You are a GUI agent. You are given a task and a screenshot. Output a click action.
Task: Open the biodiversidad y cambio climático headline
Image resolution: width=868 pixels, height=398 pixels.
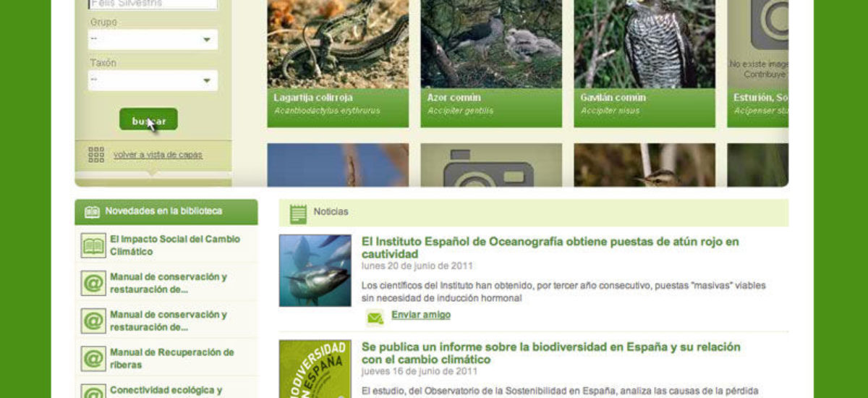[x=551, y=353]
